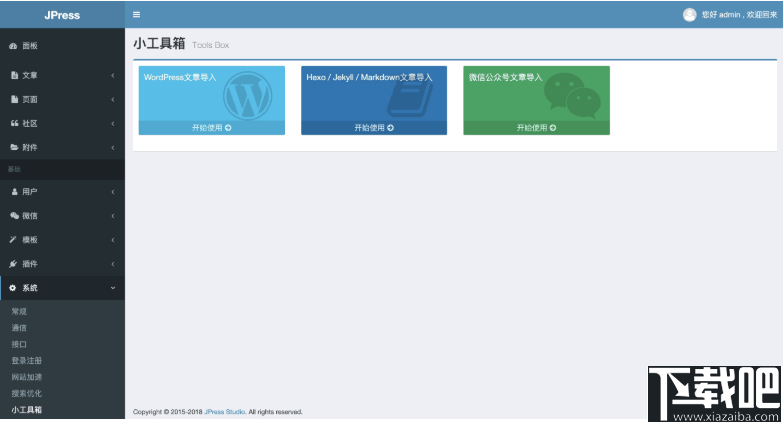The image size is (783, 422).
Task: Expand the 模板 menu chevron
Action: click(113, 240)
